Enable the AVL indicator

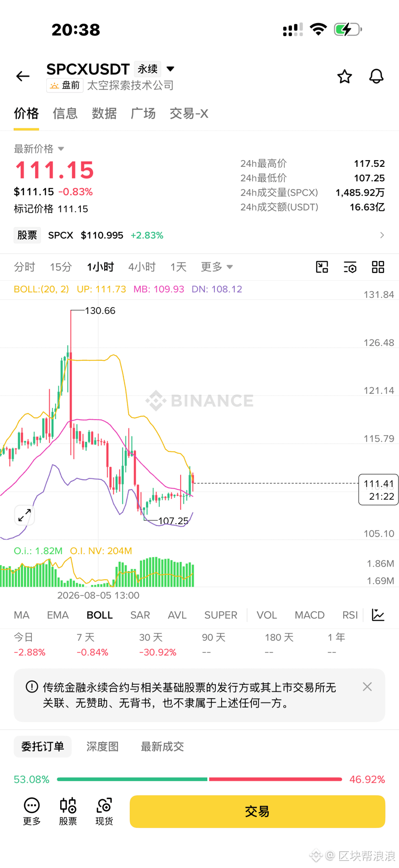(x=177, y=615)
